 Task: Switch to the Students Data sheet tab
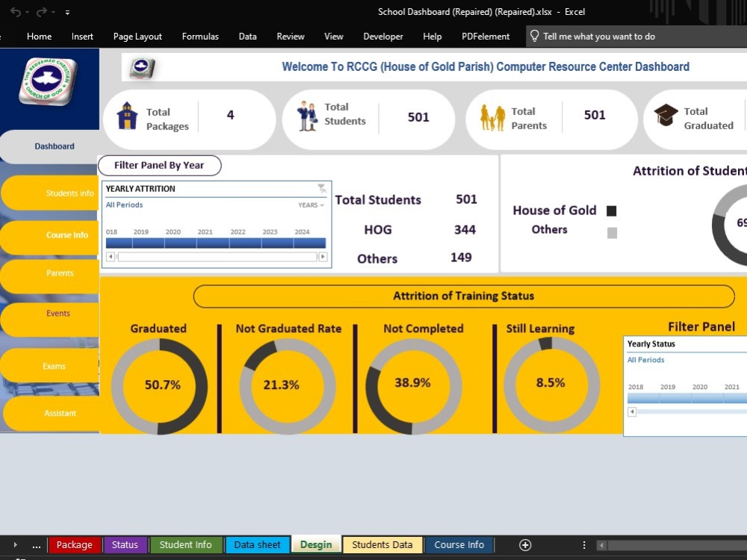[382, 545]
